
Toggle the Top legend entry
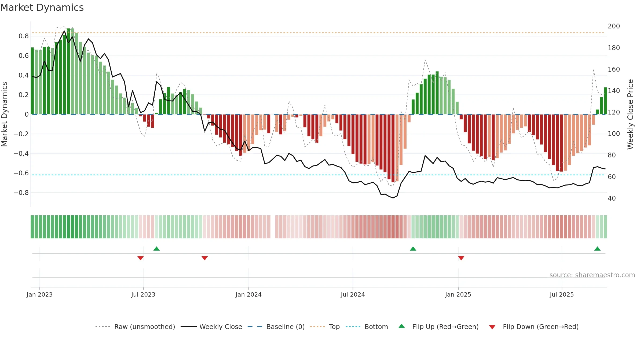click(x=325, y=327)
